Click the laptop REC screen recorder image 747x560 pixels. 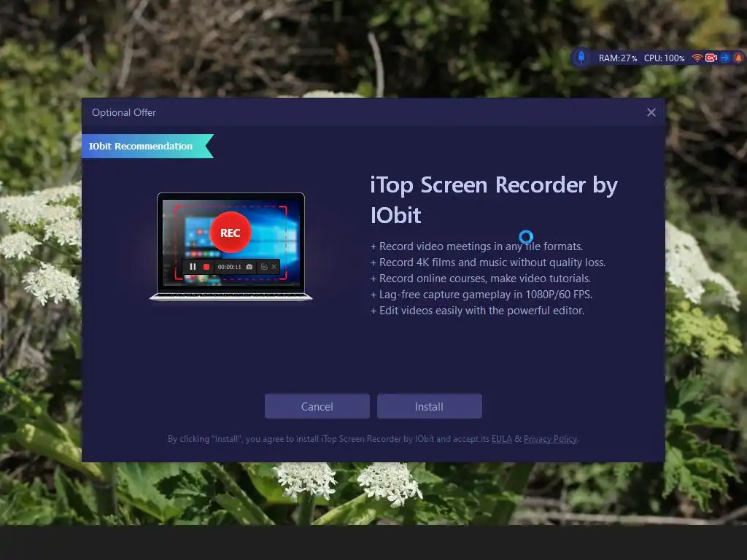[231, 246]
